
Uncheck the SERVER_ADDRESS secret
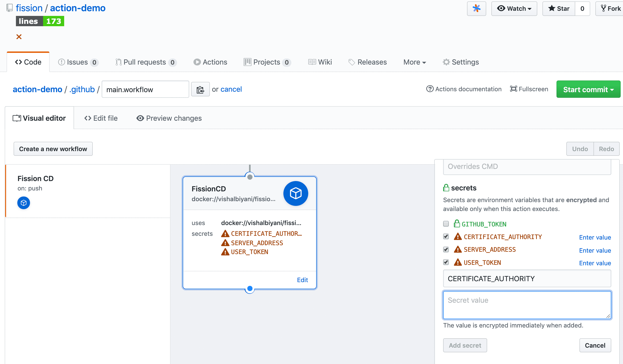(x=446, y=249)
